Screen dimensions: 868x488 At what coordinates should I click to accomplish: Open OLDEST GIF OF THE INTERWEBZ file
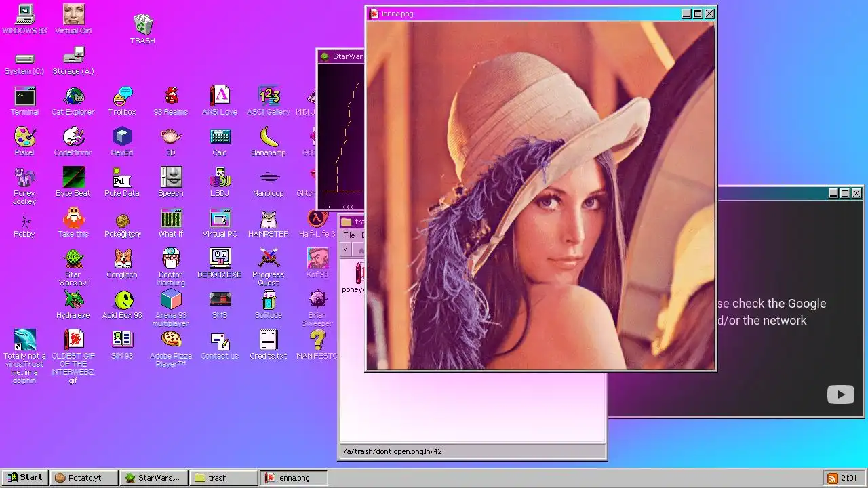tap(73, 356)
